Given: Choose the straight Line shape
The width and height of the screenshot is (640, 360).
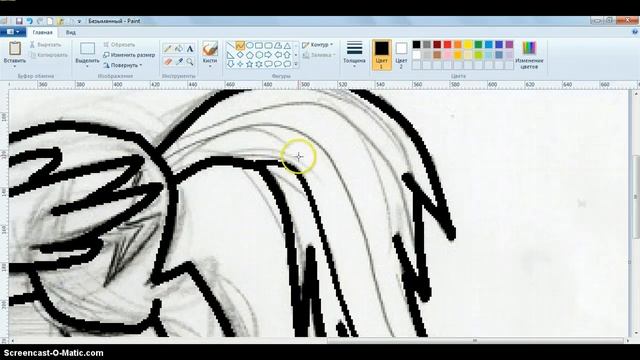Looking at the screenshot, I should pos(231,46).
